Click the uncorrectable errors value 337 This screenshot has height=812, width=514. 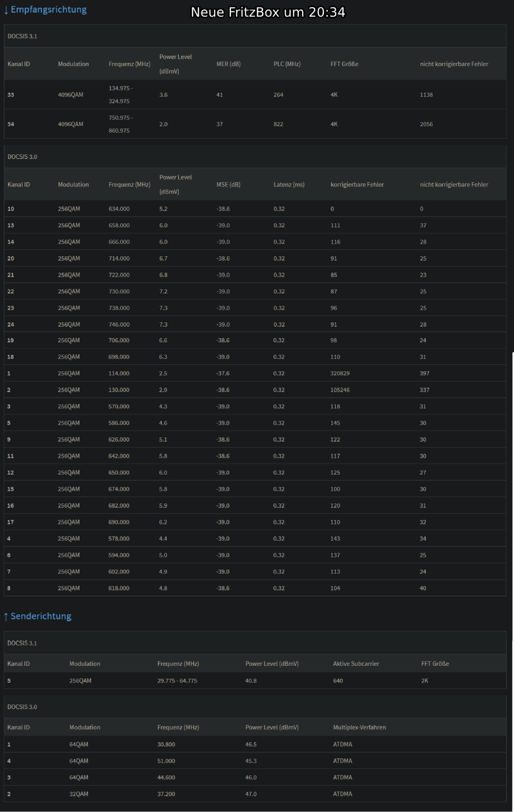(424, 390)
